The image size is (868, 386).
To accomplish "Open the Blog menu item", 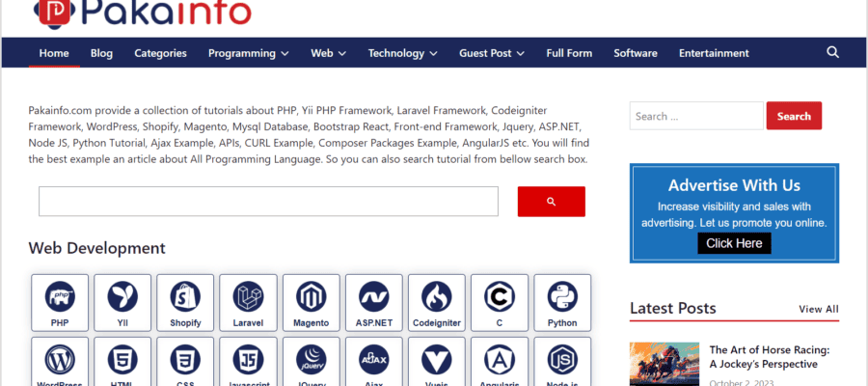I will [x=101, y=53].
